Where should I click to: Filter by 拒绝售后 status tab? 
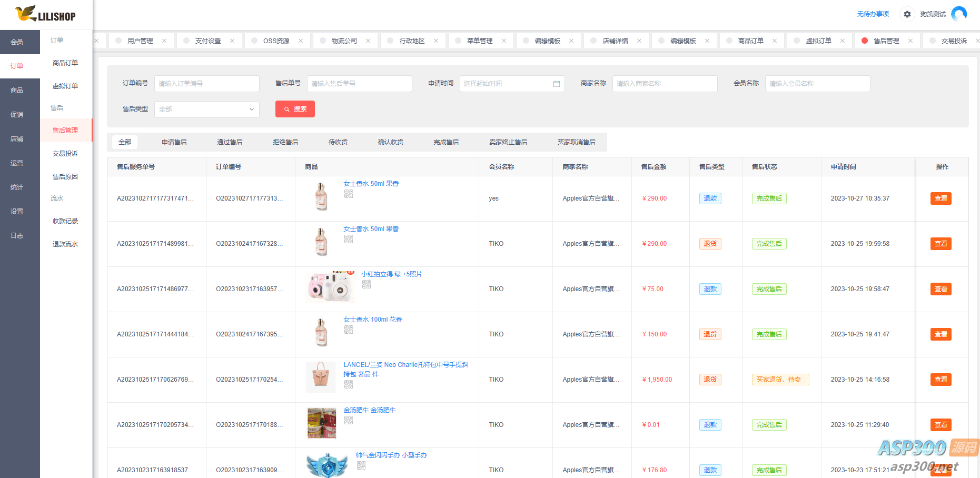pyautogui.click(x=285, y=142)
